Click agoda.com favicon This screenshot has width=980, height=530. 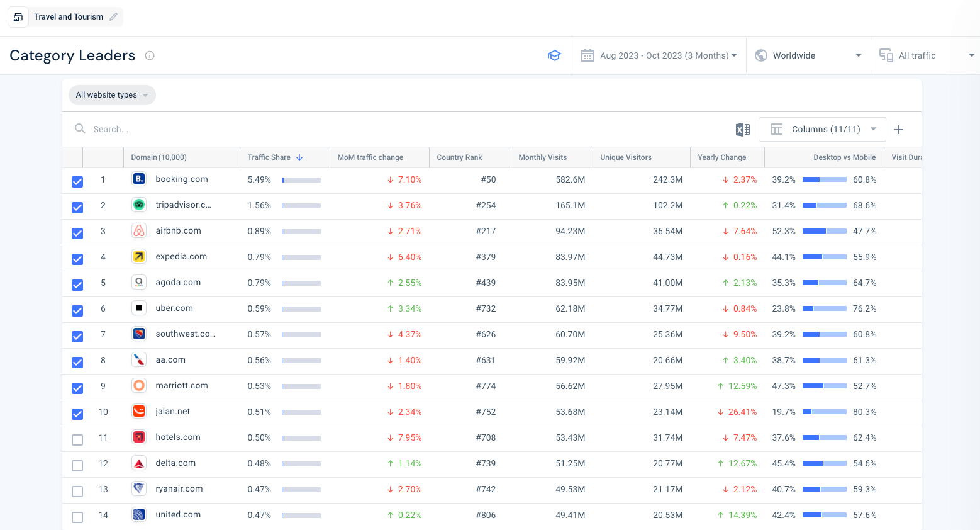pos(139,283)
